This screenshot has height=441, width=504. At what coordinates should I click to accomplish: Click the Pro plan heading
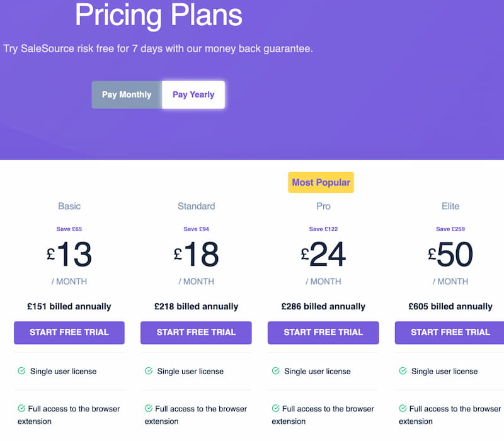323,206
